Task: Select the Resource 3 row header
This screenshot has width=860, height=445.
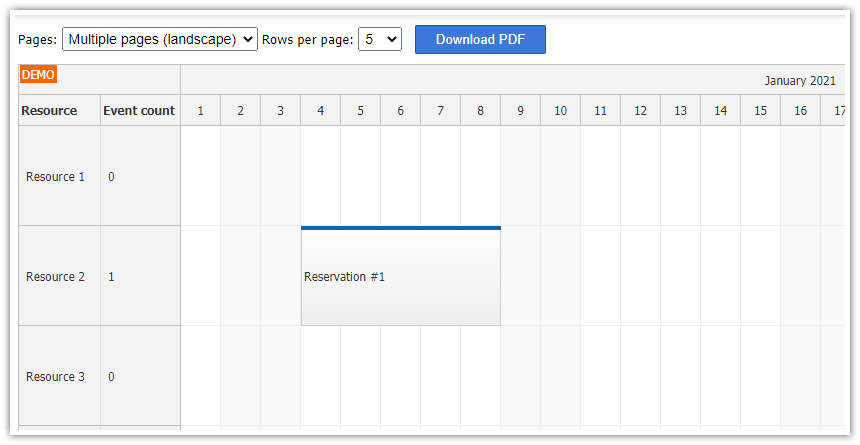Action: pyautogui.click(x=56, y=377)
